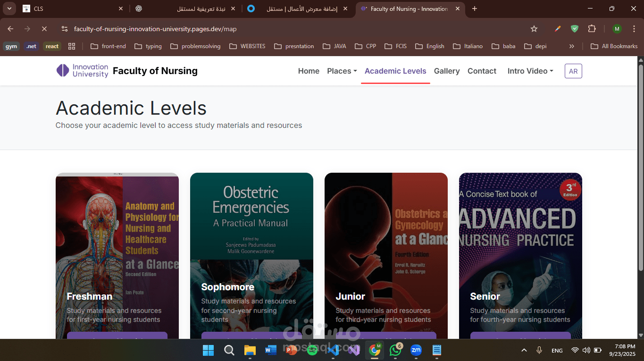
Task: Click the browser back arrow
Action: coord(10,29)
